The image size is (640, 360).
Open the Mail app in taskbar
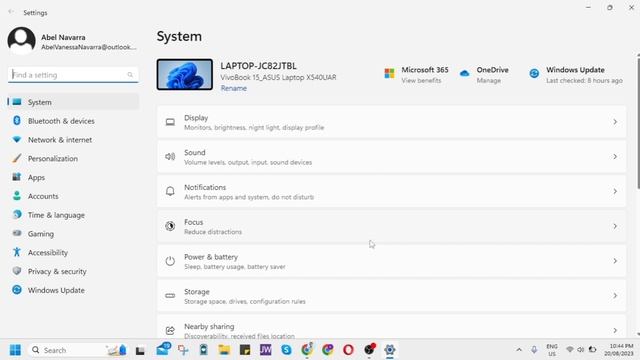click(163, 349)
